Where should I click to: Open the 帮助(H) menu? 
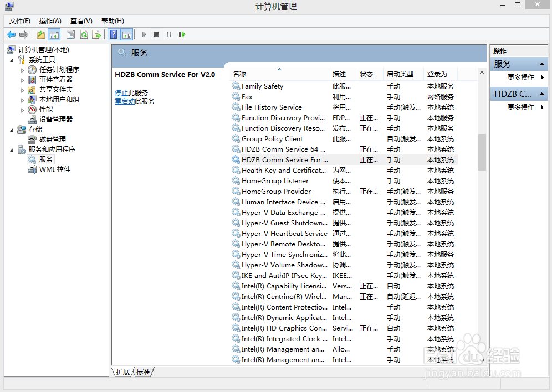point(113,21)
